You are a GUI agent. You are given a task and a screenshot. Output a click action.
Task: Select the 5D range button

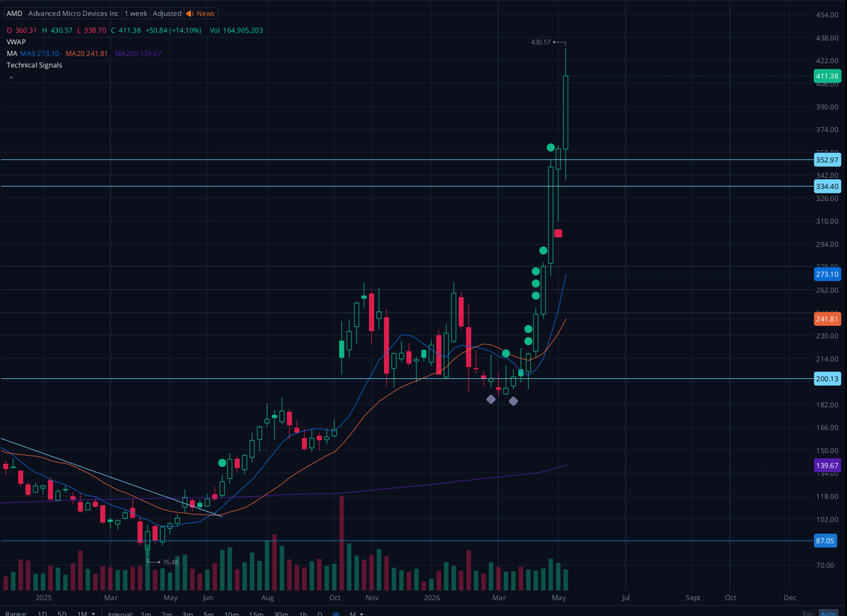tap(62, 614)
